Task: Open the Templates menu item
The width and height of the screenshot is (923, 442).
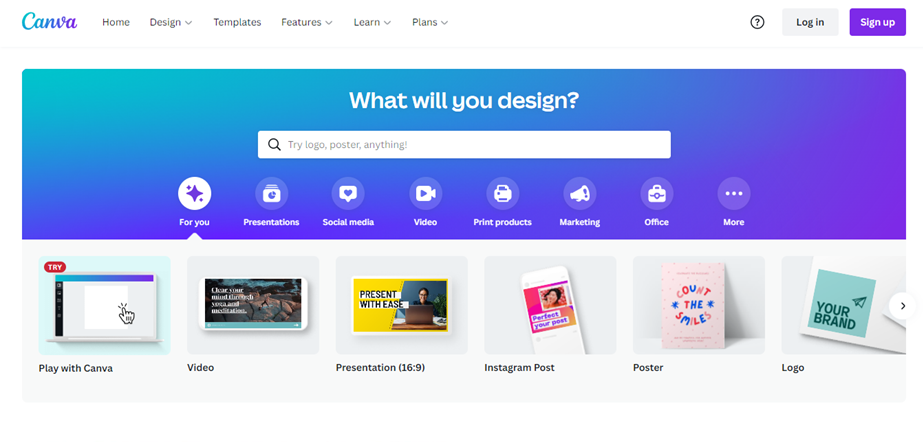Action: coord(237,22)
